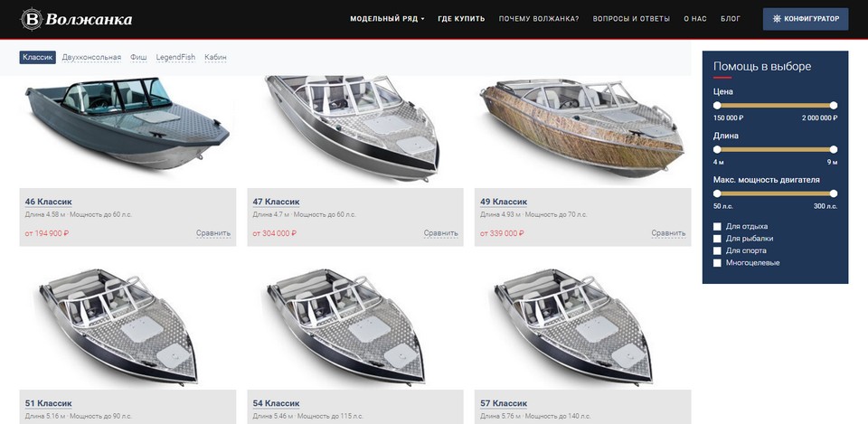Screen dimensions: 868x424
Task: Click the Волжанка compass logo icon
Action: 32,19
